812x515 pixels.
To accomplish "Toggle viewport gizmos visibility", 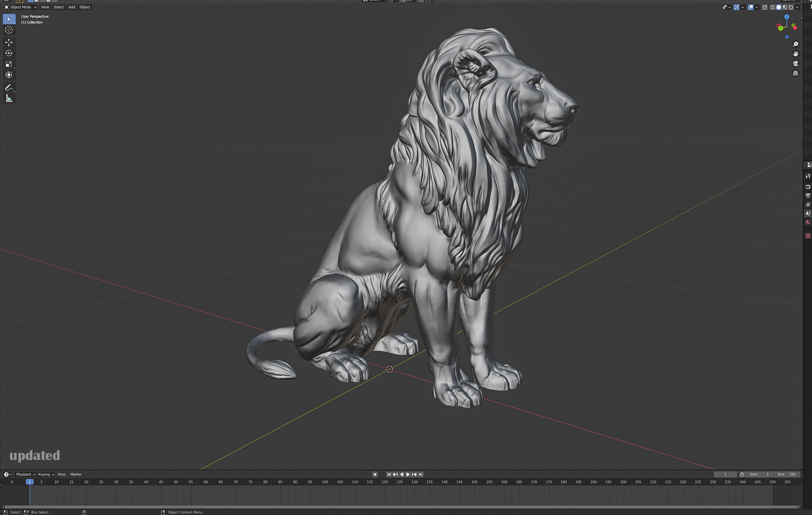I will [x=736, y=7].
